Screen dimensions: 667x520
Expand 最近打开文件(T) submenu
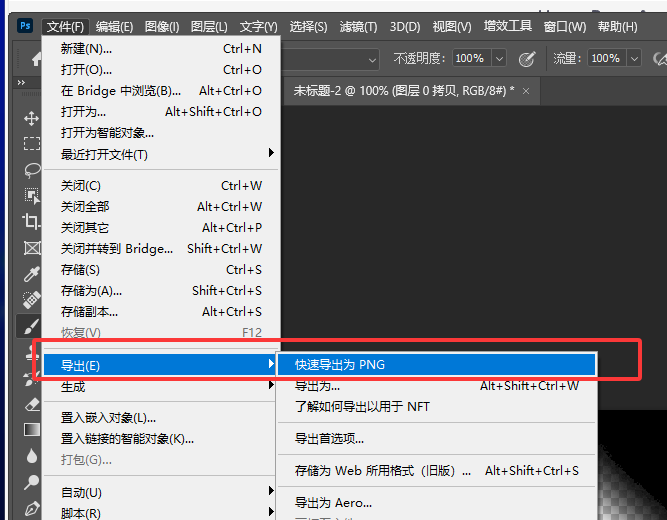(x=162, y=154)
